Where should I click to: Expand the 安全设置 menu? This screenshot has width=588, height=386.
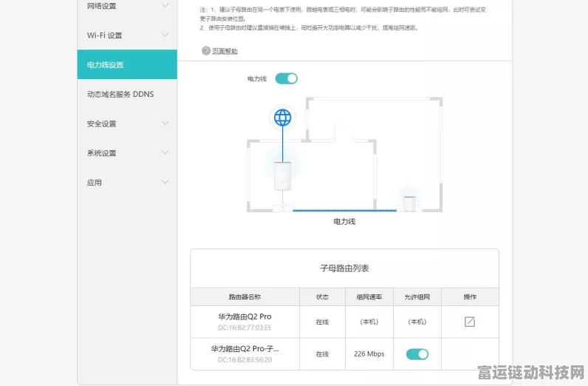127,123
